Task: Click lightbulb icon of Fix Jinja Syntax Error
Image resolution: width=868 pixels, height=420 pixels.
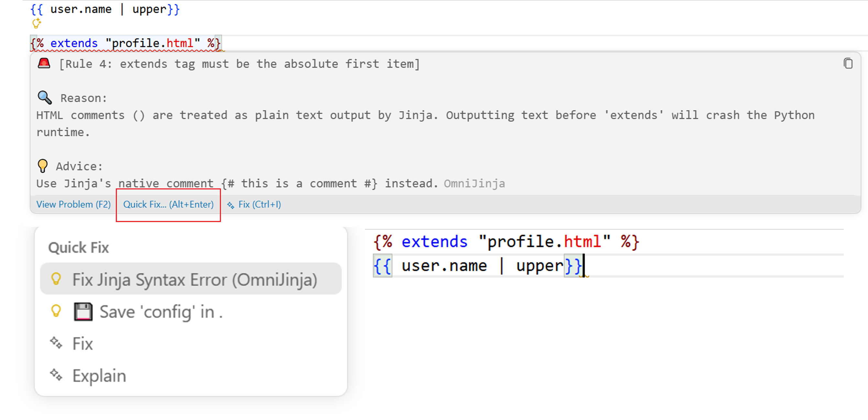Action: pos(56,279)
